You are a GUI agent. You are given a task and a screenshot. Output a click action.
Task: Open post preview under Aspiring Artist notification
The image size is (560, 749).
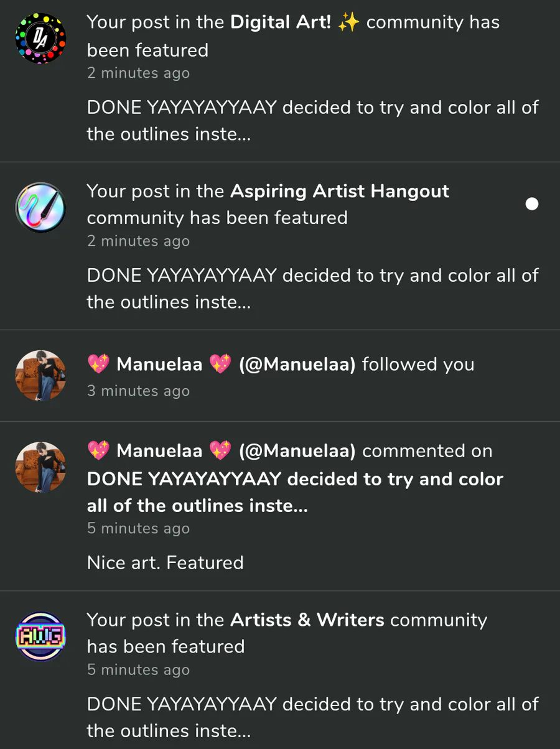click(x=312, y=289)
